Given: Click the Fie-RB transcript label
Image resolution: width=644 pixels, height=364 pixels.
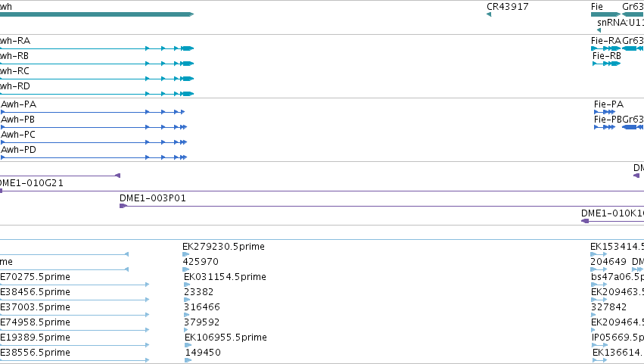Looking at the screenshot, I should tap(607, 56).
